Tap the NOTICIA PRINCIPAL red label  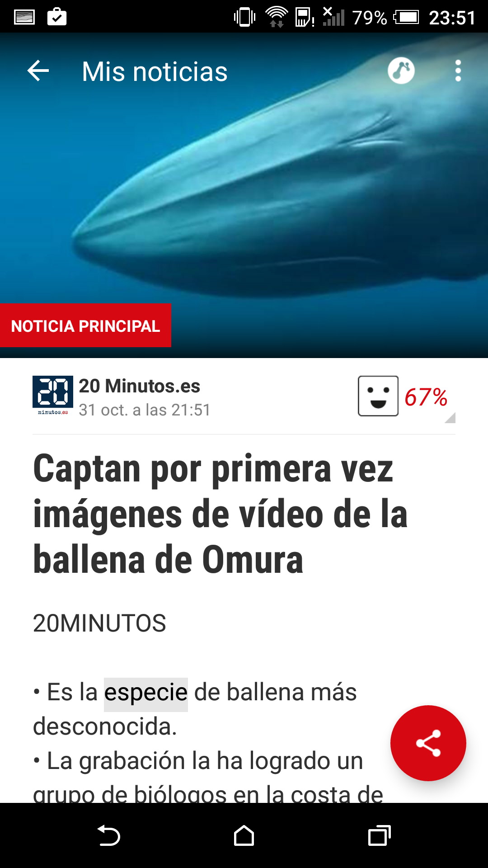(x=85, y=325)
